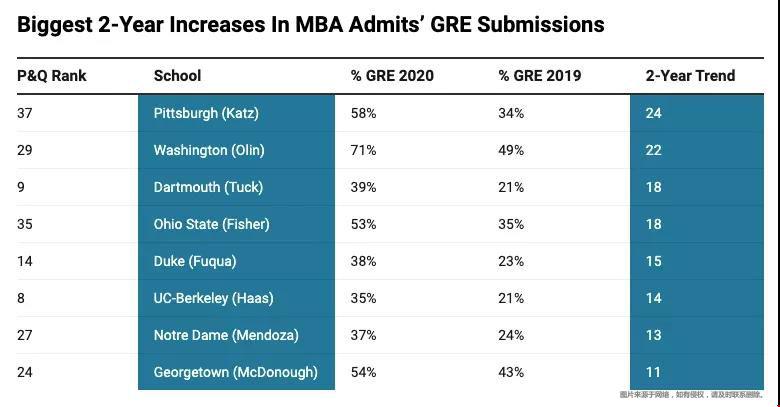Select the Washington (Olin) school cell
This screenshot has height=407, width=780.
(x=209, y=150)
